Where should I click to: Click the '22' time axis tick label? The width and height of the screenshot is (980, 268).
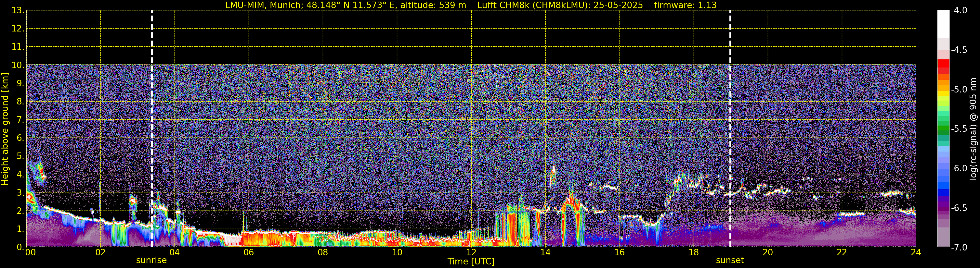pyautogui.click(x=842, y=252)
